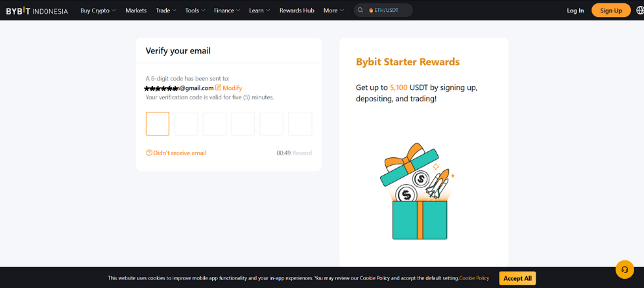This screenshot has width=644, height=288.
Task: Open the language globe icon
Action: click(640, 11)
